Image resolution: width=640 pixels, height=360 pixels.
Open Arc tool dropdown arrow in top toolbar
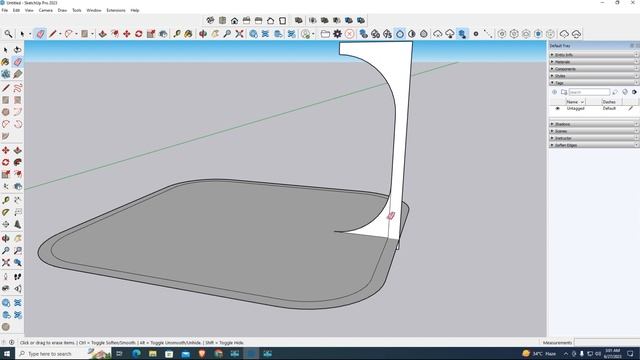click(x=76, y=34)
